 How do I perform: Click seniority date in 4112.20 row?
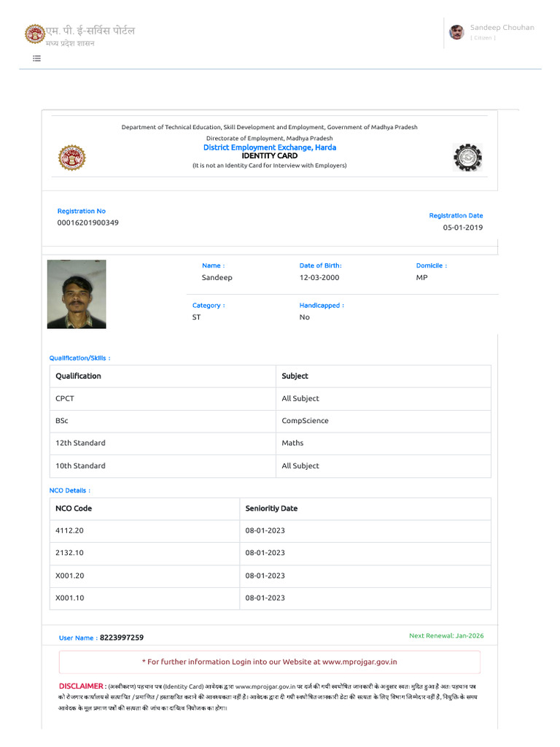(x=365, y=531)
